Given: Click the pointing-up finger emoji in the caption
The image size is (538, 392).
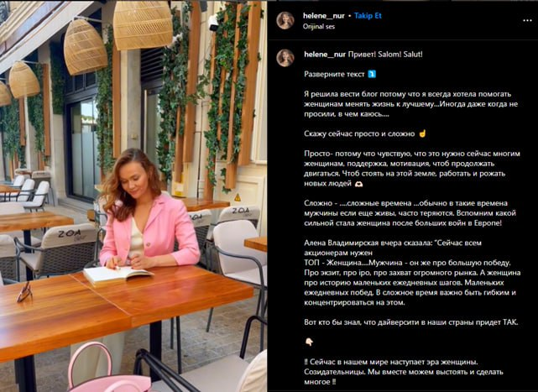Looking at the screenshot, I should (422, 133).
